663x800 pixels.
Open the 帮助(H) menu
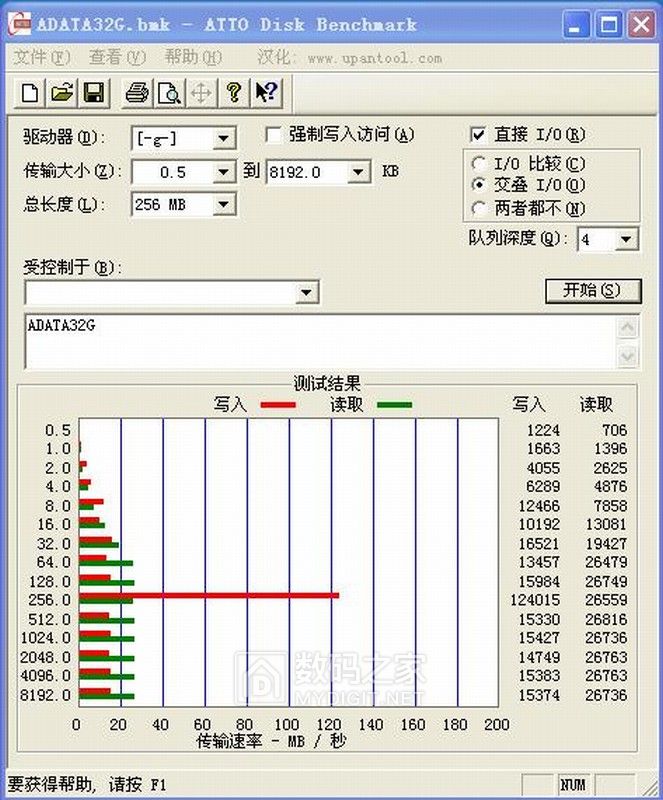[193, 57]
